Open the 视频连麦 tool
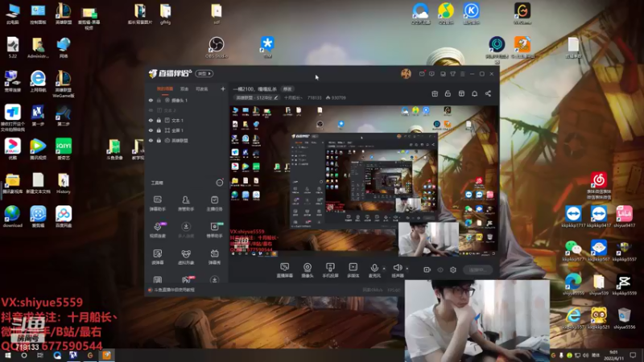The height and width of the screenshot is (362, 644). 157,230
